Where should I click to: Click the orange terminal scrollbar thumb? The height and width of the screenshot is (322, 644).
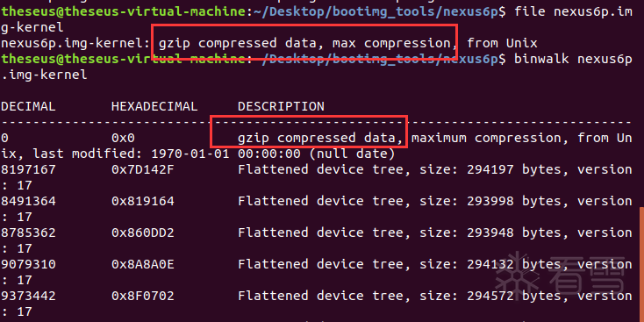click(641, 264)
